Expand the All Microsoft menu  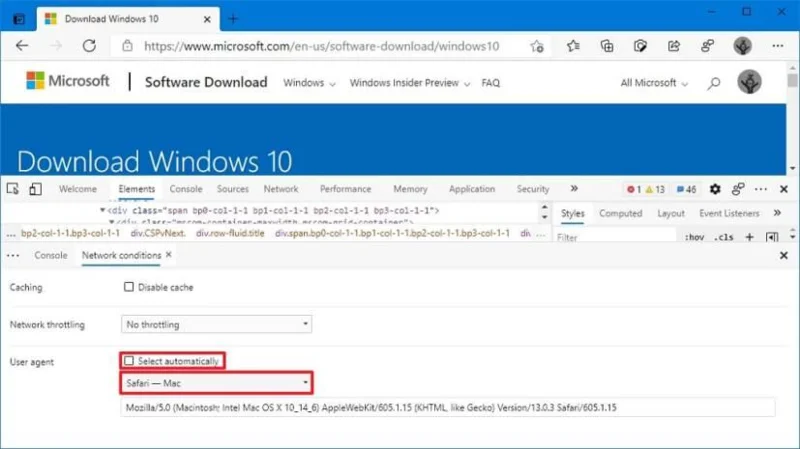654,83
